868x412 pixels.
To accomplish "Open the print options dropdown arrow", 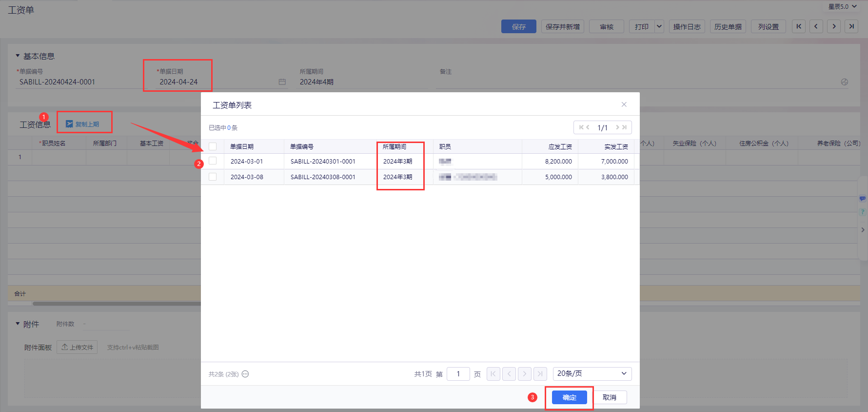I will 659,26.
